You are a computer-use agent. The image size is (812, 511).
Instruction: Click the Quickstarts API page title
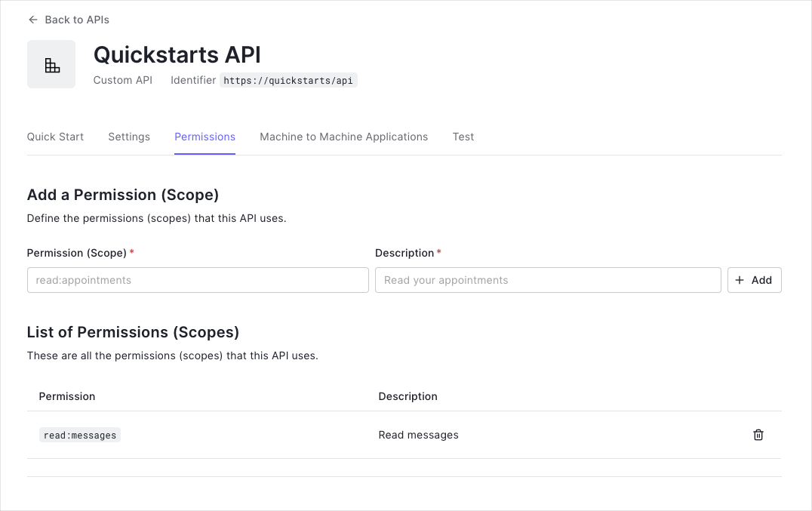tap(177, 54)
